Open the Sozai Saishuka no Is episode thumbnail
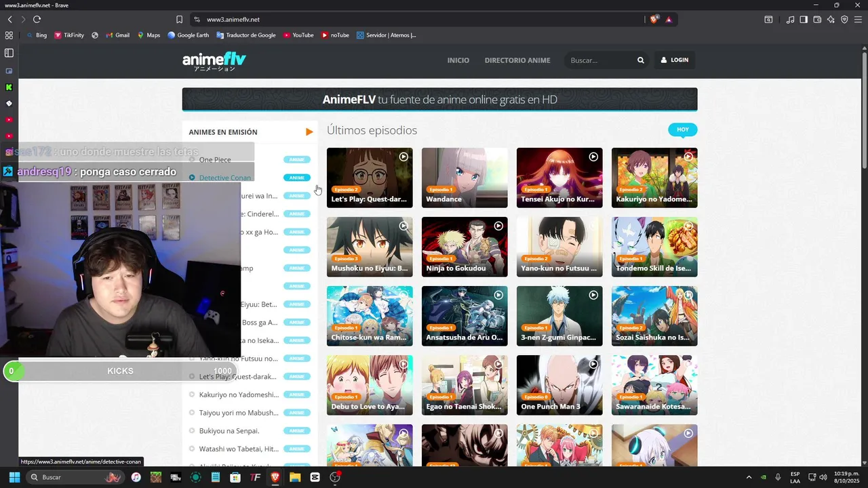 [x=654, y=316]
